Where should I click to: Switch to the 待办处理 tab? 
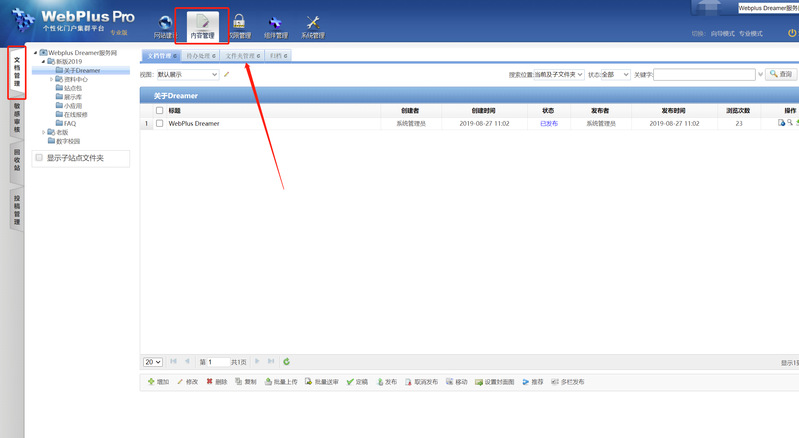click(201, 56)
